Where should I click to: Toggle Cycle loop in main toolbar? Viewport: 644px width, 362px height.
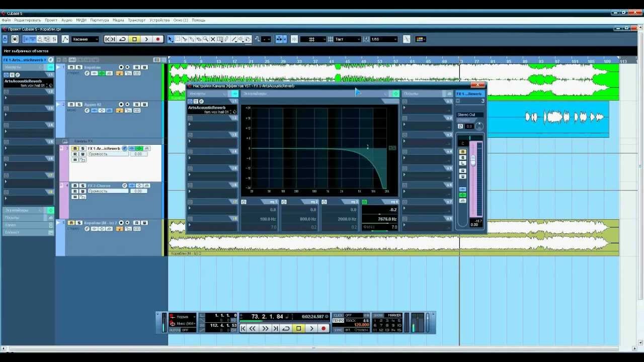click(122, 39)
